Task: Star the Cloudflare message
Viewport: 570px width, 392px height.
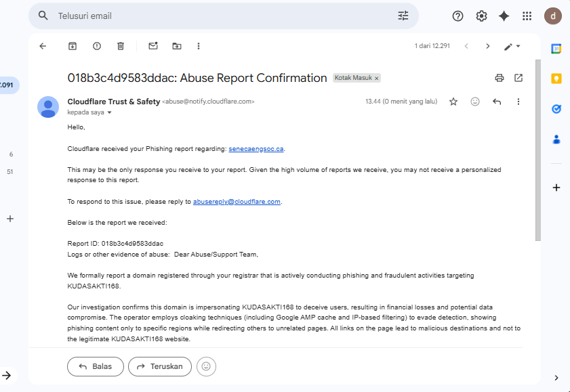Action: [453, 102]
